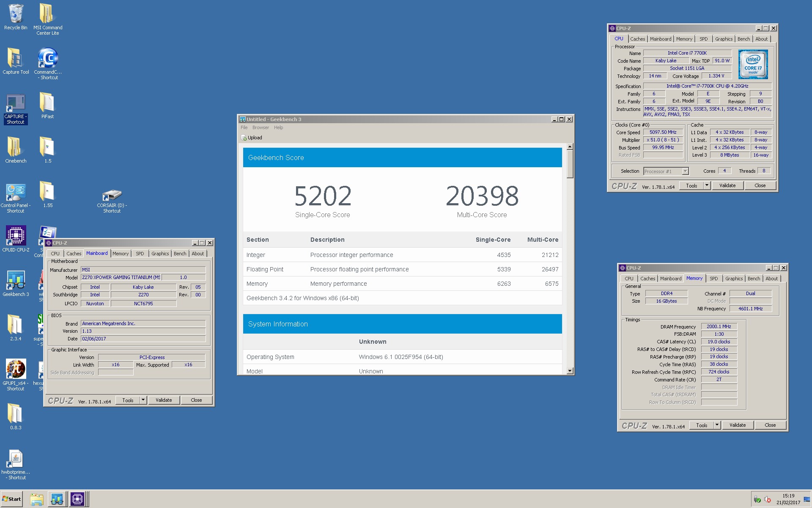Click the Intel Core i7 logo

(753, 64)
